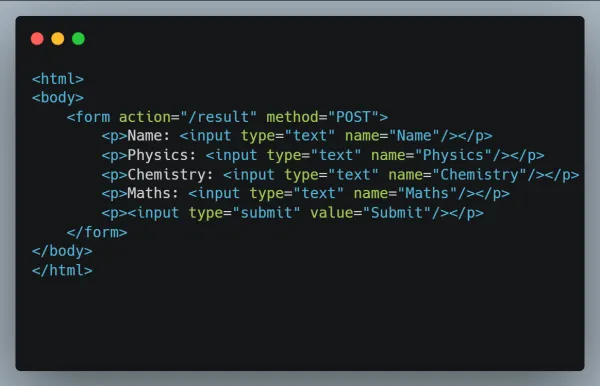600x386 pixels.
Task: Click the action="/result" attribute text
Action: pyautogui.click(x=188, y=117)
